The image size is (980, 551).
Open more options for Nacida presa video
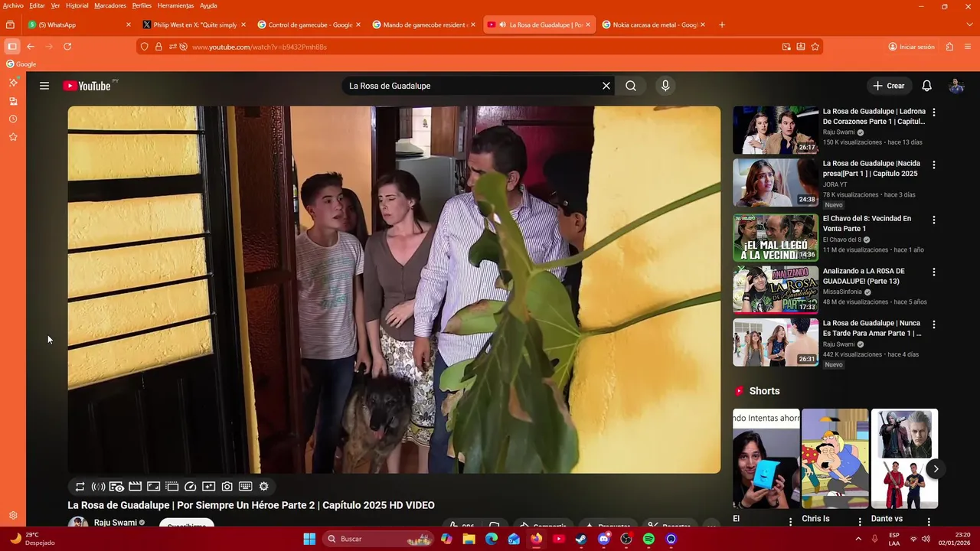(x=933, y=165)
